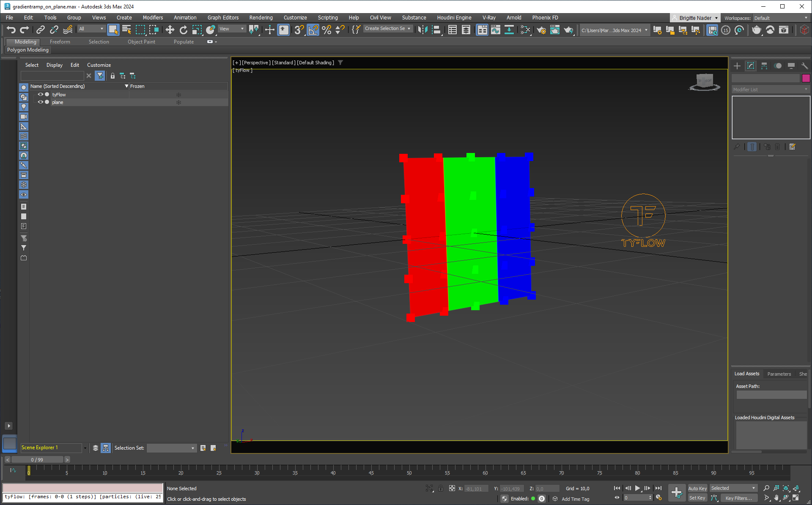Switch to the Freeform ribbon tab
The height and width of the screenshot is (505, 812).
click(x=60, y=42)
